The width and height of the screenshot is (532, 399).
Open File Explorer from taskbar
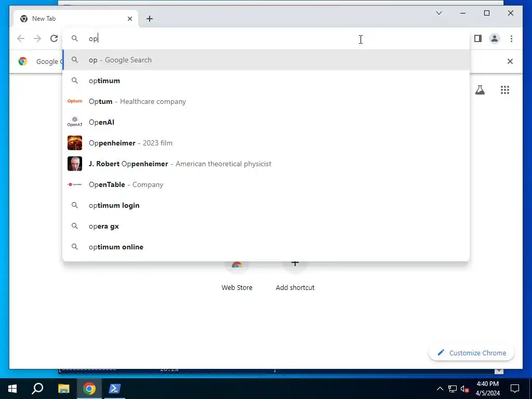pos(63,389)
